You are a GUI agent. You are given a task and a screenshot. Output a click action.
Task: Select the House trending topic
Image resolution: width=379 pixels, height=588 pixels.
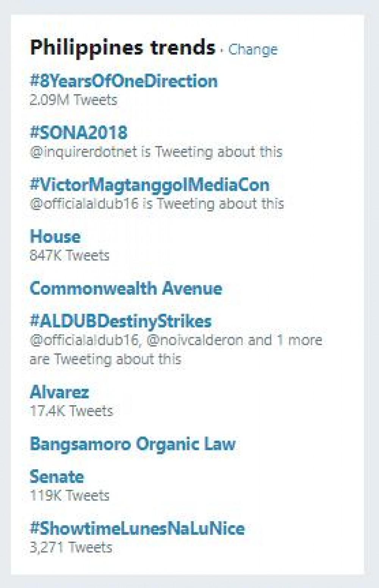click(55, 236)
